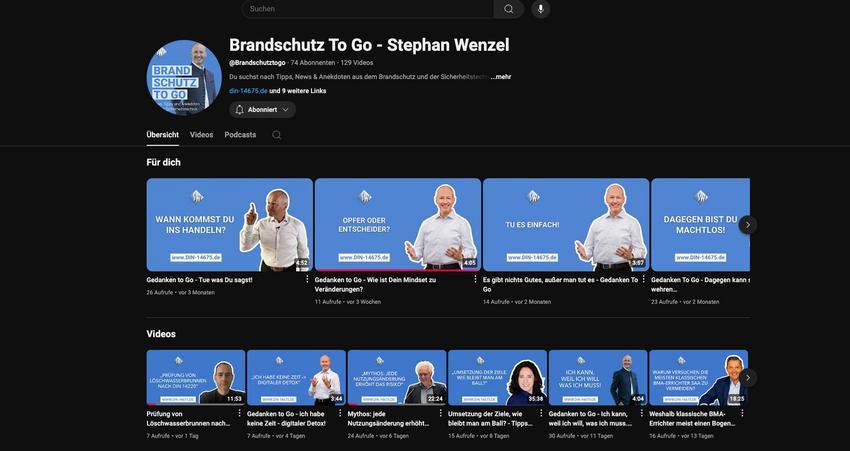Show 'und 9 weitere Links'

[298, 91]
